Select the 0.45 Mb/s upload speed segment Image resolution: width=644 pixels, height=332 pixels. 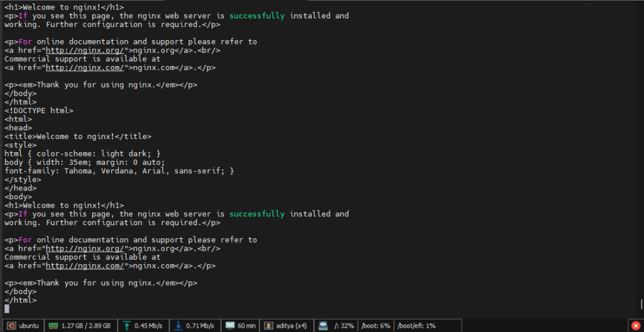[x=148, y=326]
